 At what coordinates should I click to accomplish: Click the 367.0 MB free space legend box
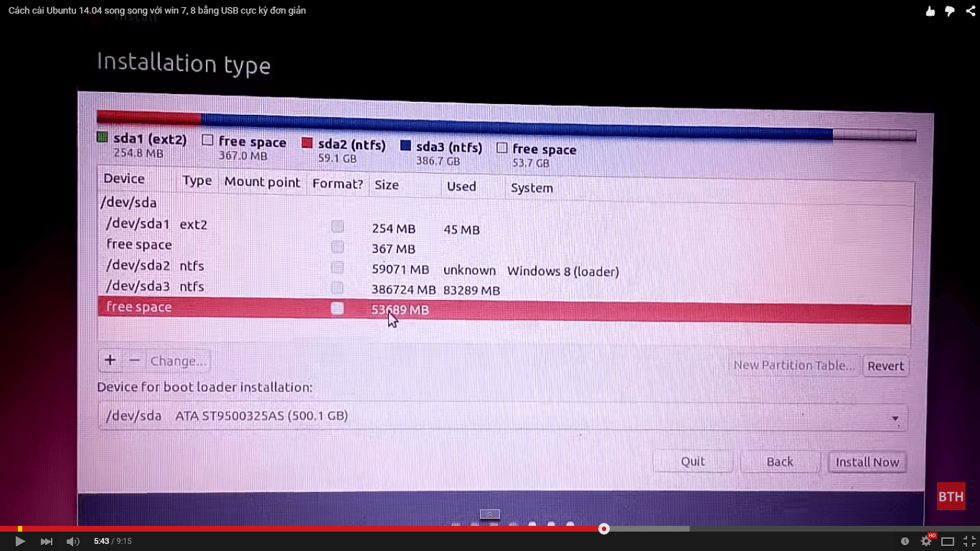coord(208,140)
